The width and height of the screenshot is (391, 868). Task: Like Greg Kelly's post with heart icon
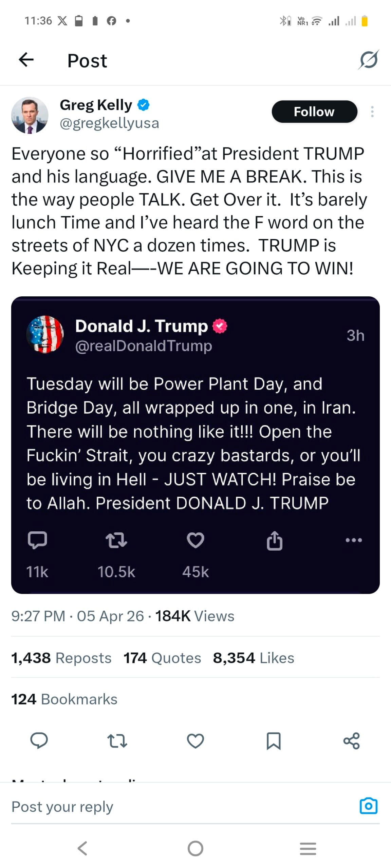click(x=195, y=741)
